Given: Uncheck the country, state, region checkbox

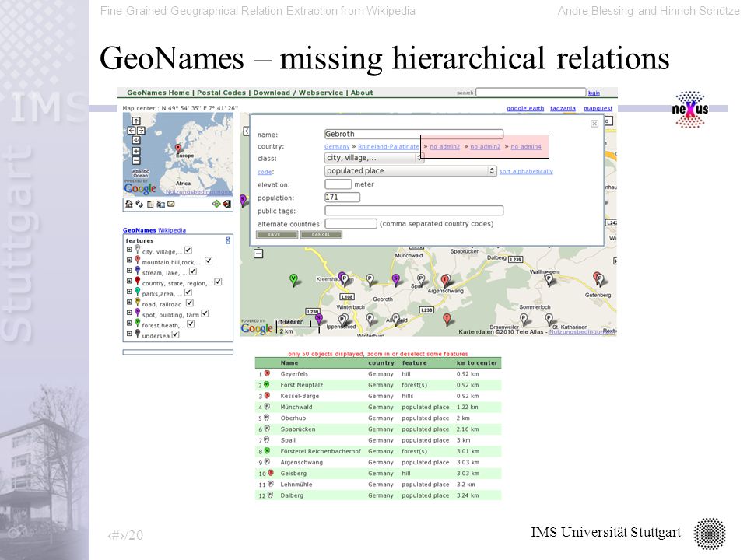Looking at the screenshot, I should click(218, 282).
